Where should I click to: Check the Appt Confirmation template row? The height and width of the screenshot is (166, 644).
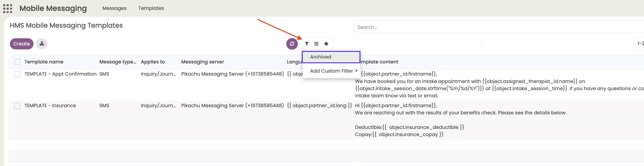coord(17,74)
